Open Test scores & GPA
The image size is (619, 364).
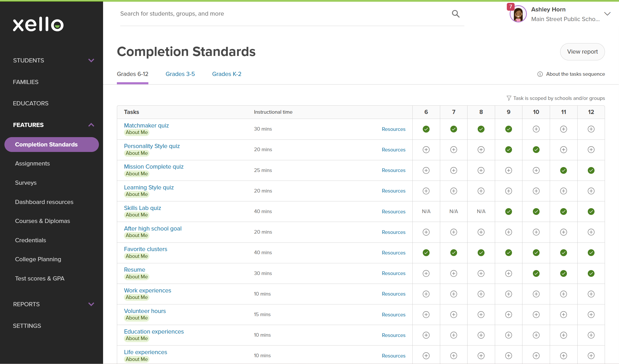coord(40,279)
